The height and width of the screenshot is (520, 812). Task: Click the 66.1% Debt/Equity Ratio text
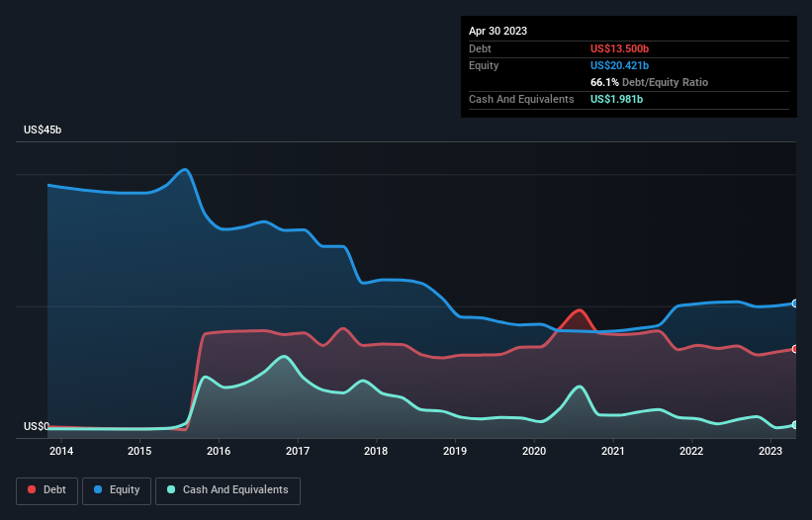(x=649, y=82)
